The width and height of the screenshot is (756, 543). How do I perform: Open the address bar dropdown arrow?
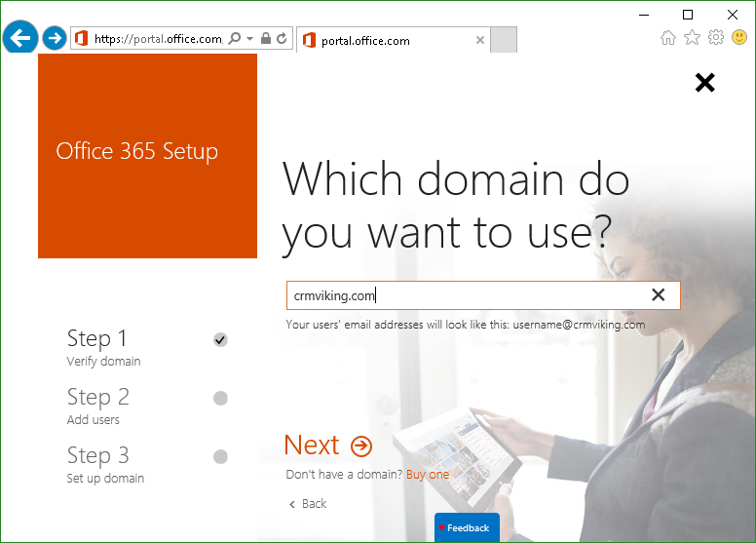(x=249, y=38)
